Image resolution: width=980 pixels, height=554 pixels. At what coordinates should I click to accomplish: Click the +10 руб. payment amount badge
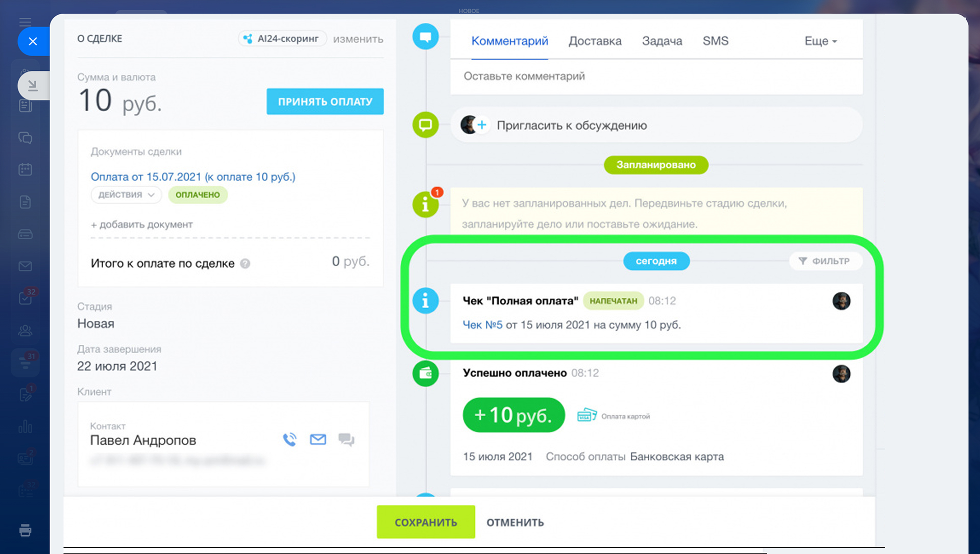coord(513,415)
